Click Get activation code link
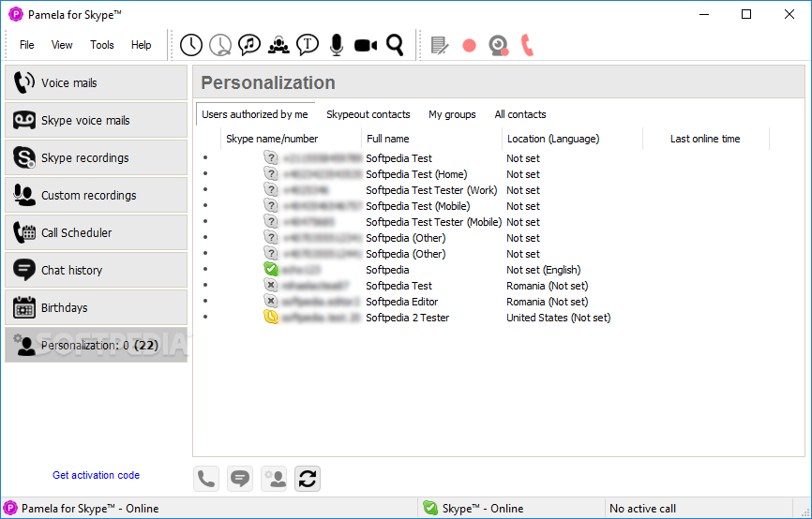The image size is (812, 519). coord(97,475)
